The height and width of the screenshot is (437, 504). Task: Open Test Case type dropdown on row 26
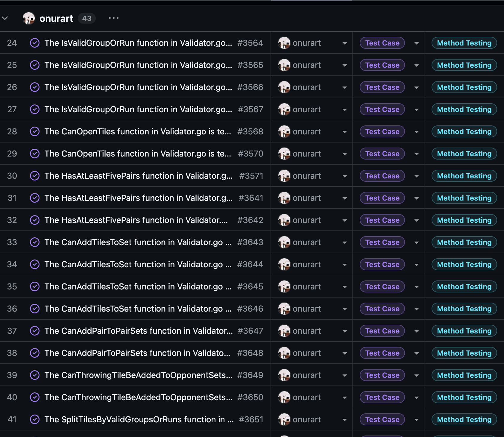[416, 88]
